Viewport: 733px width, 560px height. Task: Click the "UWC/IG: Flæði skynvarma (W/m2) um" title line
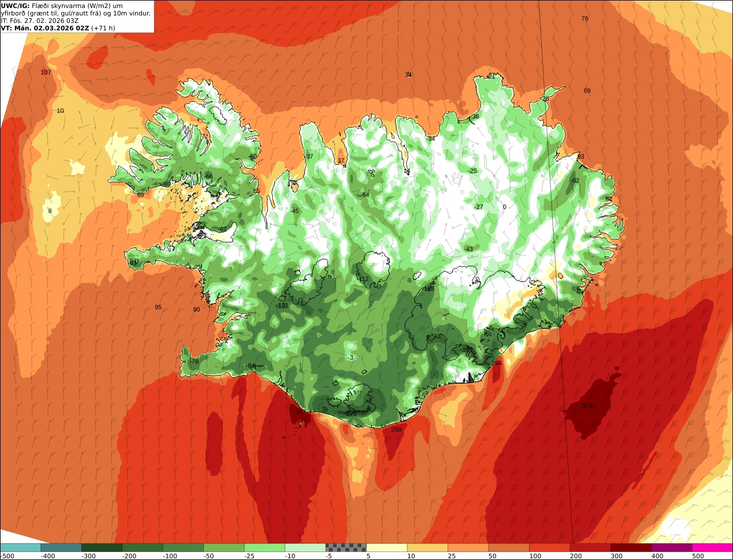tap(62, 5)
